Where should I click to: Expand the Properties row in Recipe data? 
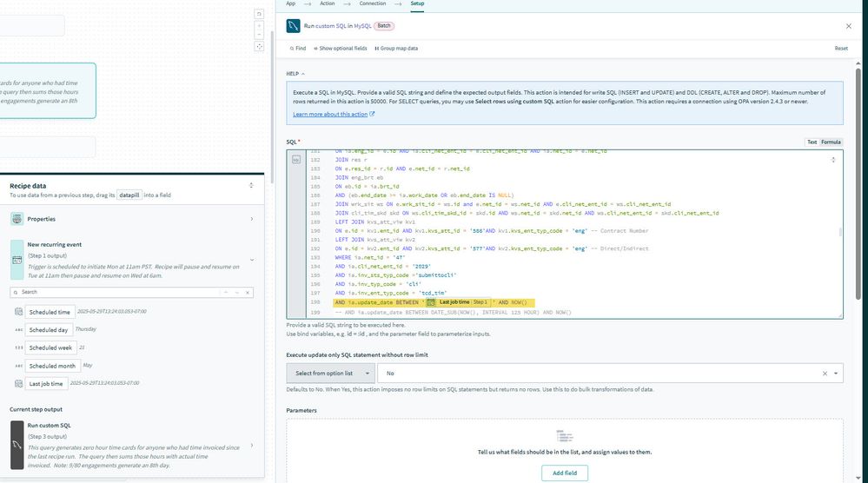[x=252, y=219]
